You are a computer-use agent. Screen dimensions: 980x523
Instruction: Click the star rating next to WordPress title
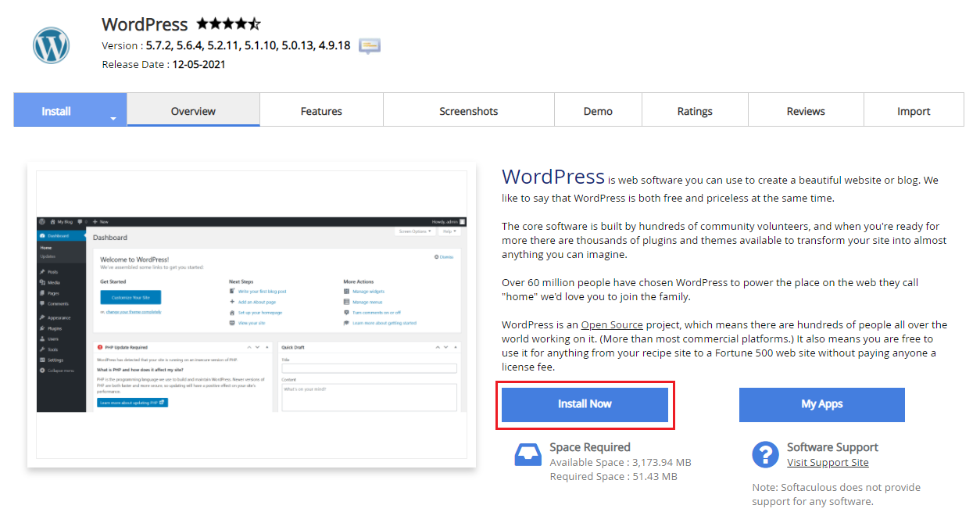click(x=228, y=24)
